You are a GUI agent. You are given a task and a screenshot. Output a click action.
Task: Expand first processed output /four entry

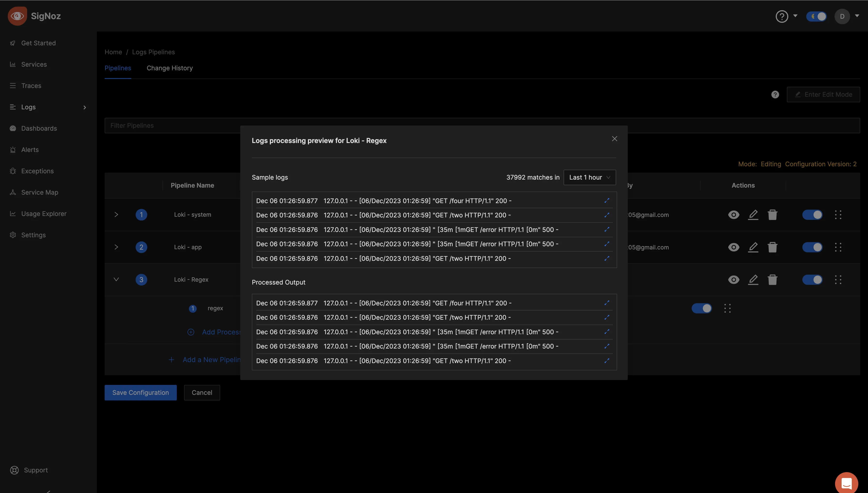[606, 303]
